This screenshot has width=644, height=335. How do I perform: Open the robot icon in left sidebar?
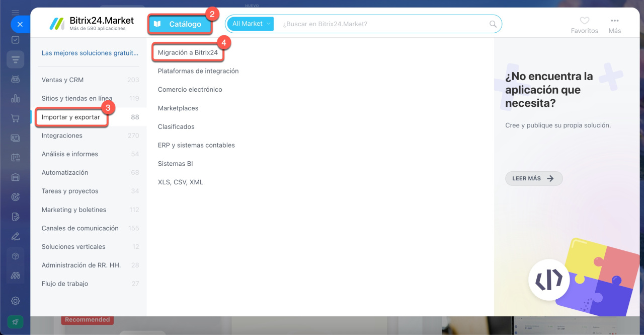point(16,79)
